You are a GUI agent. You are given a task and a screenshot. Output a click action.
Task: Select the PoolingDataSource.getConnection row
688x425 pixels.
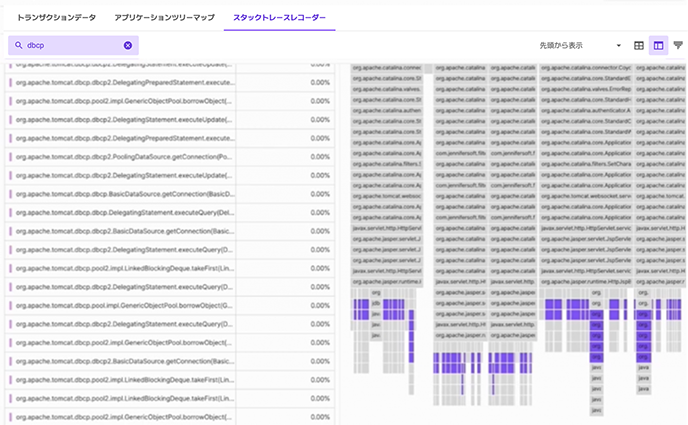[x=122, y=157]
